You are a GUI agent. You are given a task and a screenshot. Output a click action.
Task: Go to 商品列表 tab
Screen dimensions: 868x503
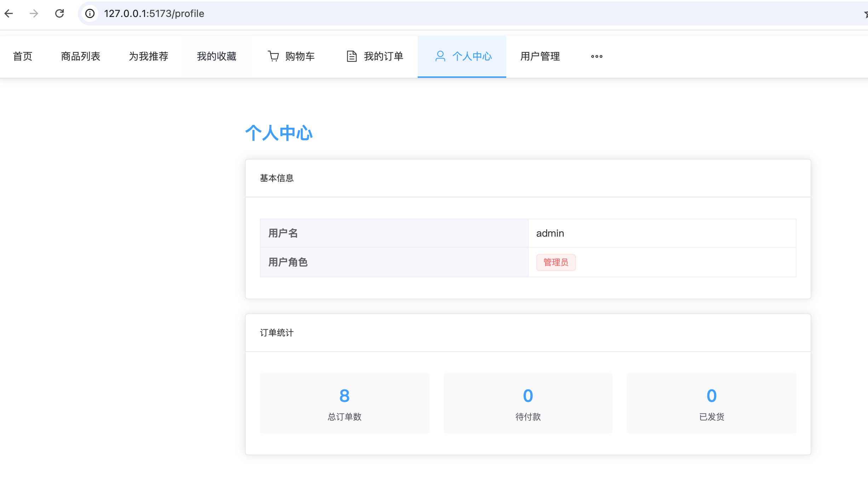point(81,56)
